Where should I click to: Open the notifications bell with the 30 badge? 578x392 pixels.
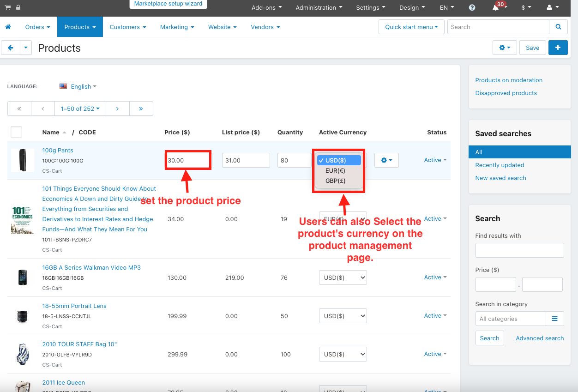coord(496,7)
